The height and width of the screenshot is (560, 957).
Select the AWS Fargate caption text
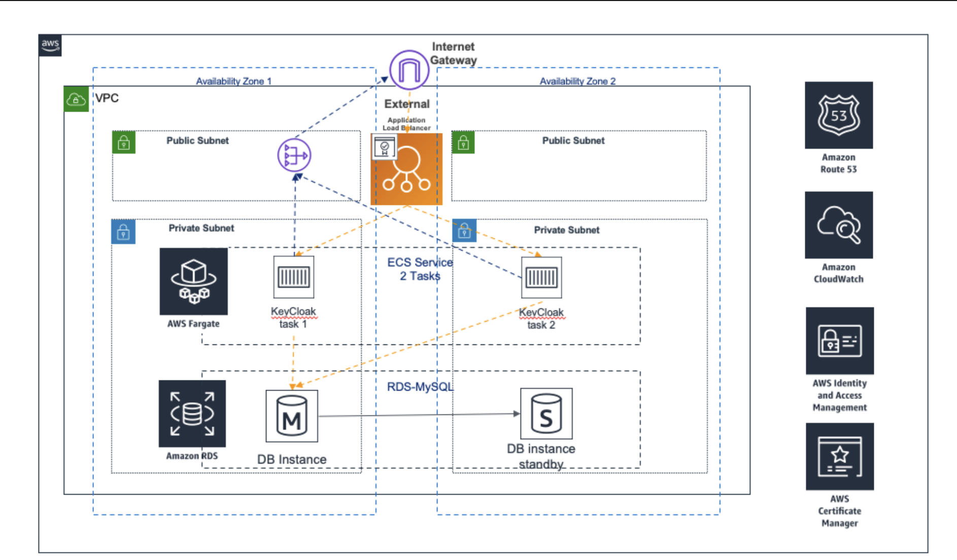pyautogui.click(x=193, y=324)
